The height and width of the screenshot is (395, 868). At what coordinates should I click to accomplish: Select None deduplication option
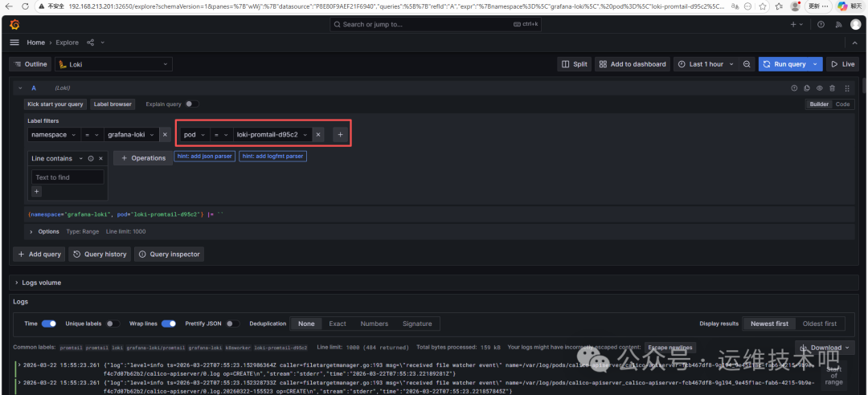(306, 324)
